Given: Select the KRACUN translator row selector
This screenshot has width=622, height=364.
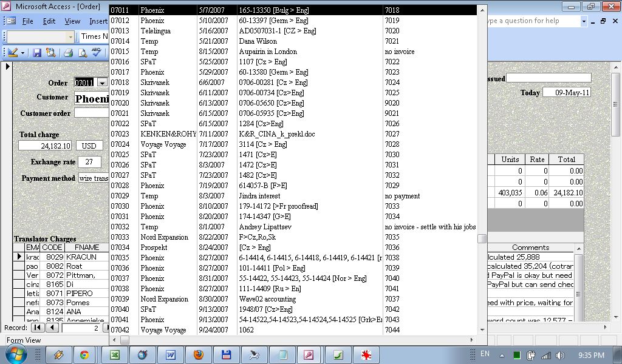Looking at the screenshot, I should [x=19, y=257].
